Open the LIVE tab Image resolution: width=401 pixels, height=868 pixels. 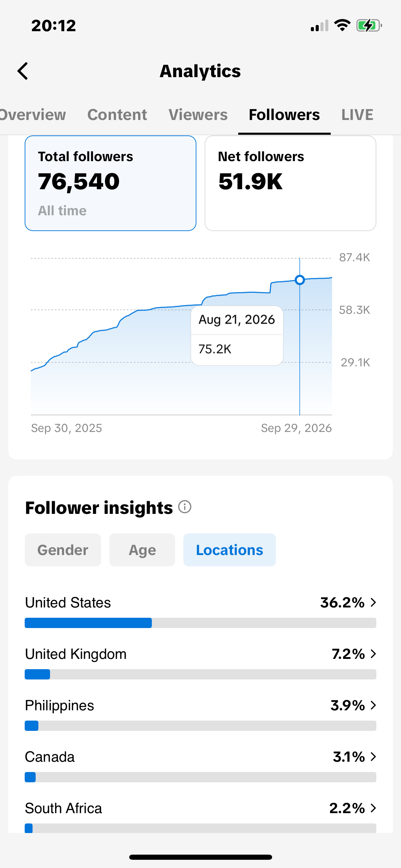click(357, 115)
